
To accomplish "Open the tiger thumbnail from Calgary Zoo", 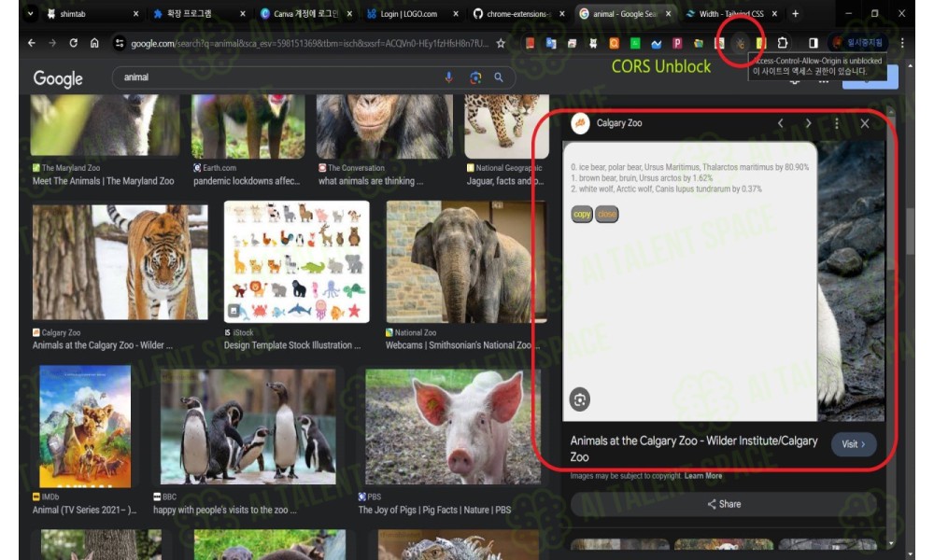I will 120,262.
